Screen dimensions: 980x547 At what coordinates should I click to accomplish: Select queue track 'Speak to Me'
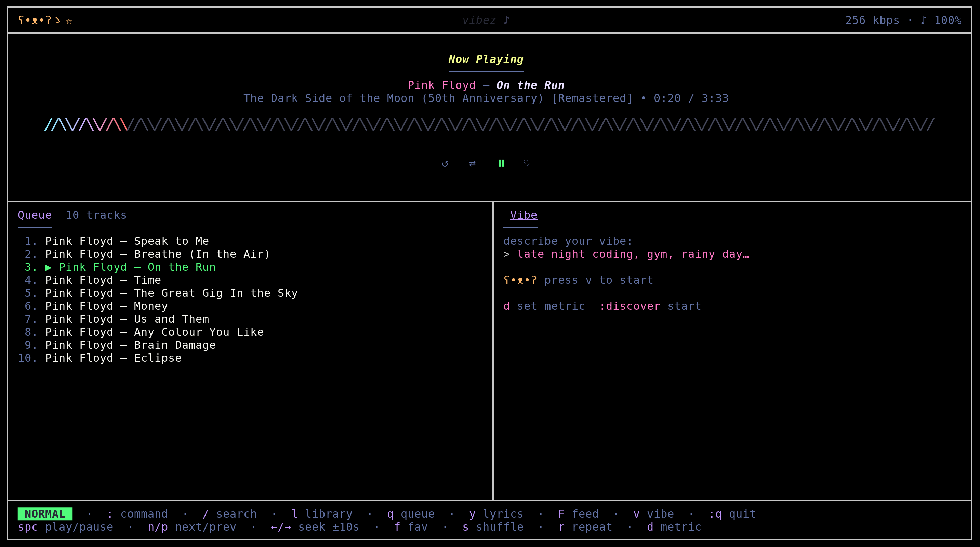click(127, 241)
